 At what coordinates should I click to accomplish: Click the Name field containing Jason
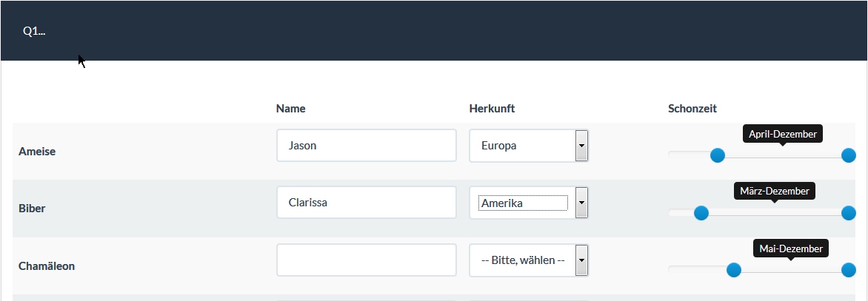(366, 146)
